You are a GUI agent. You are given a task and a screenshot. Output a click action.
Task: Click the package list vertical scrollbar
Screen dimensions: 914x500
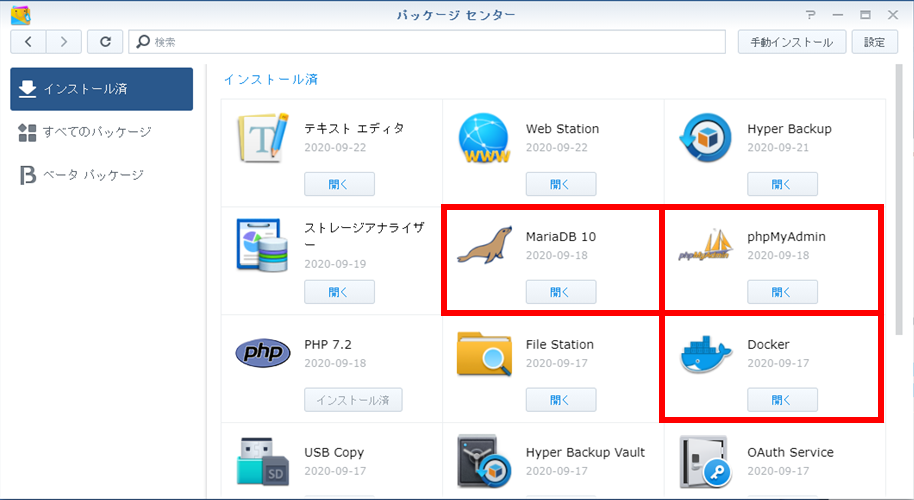(x=898, y=200)
